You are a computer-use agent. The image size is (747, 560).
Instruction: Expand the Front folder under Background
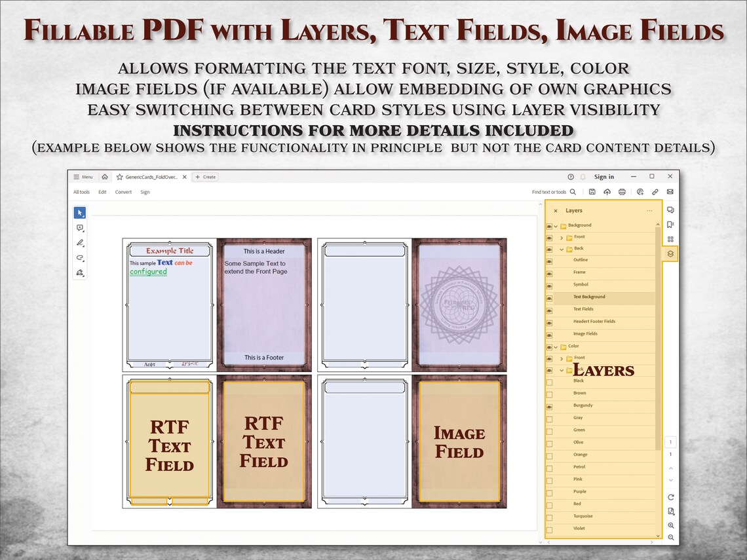(x=562, y=236)
